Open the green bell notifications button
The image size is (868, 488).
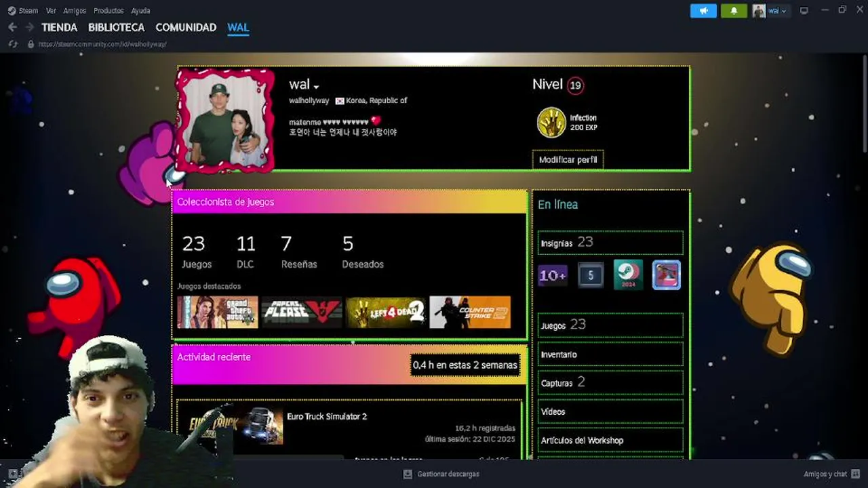point(734,11)
